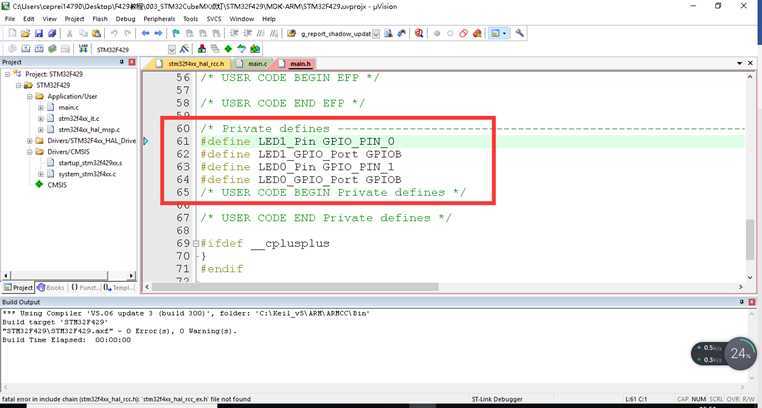This screenshot has height=408, width=762.
Task: Click the Find in Files icon
Action: (x=292, y=34)
